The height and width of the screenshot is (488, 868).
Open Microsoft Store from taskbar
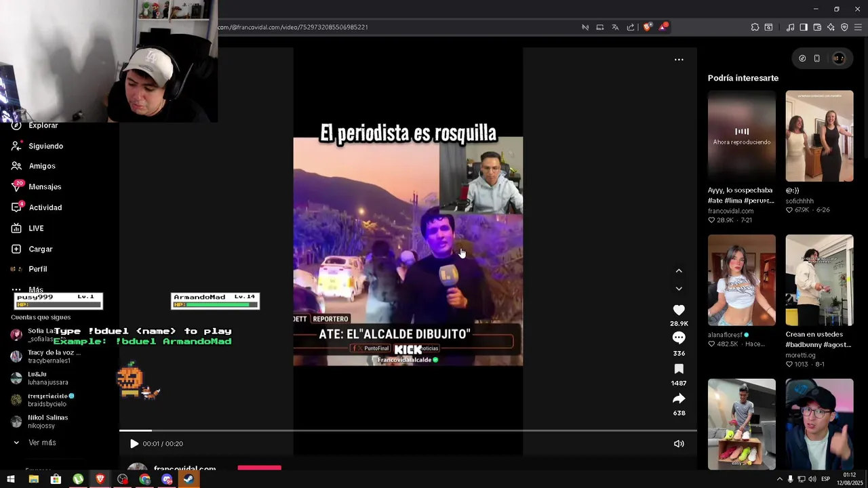point(56,479)
